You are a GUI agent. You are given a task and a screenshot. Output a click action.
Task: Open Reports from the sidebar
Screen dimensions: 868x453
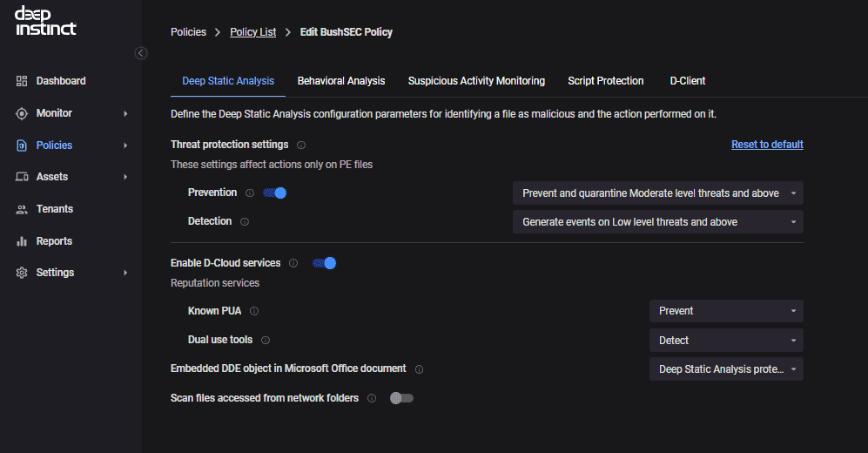(x=54, y=241)
